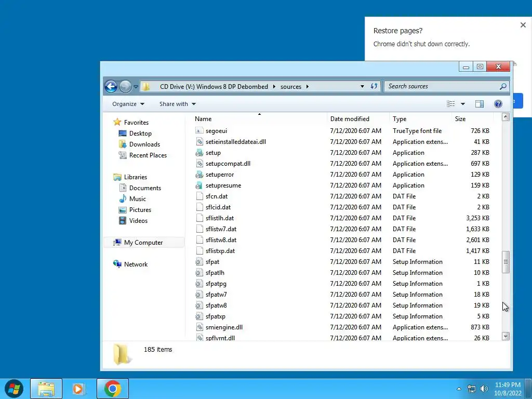This screenshot has height=399, width=532.
Task: Open the view options dropdown arrow
Action: coord(463,104)
